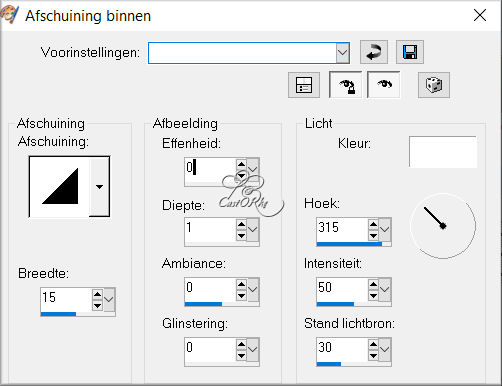This screenshot has height=386, width=502.
Task: Click the Hoek blue slider bar
Action: click(x=349, y=244)
